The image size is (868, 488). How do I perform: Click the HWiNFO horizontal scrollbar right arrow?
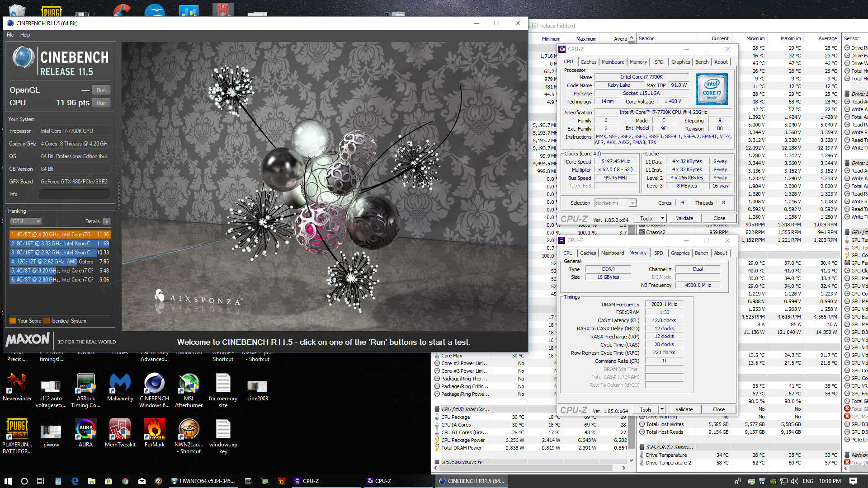[x=623, y=468]
